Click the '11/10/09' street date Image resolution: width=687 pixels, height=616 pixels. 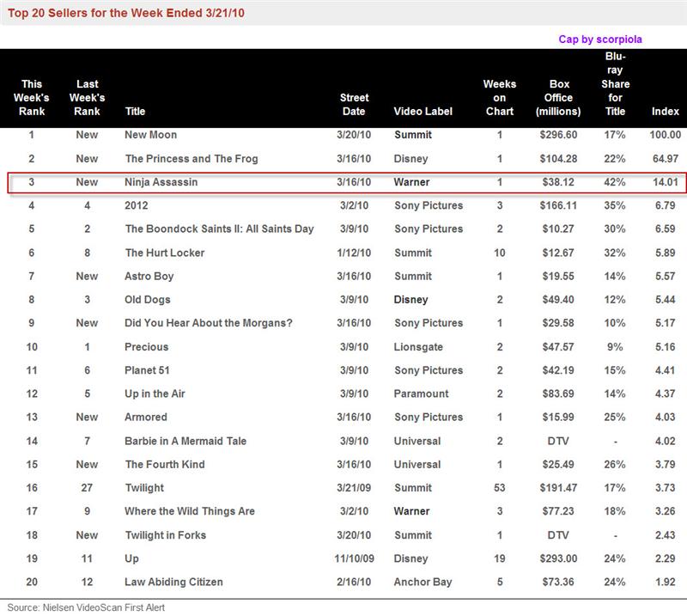click(354, 558)
